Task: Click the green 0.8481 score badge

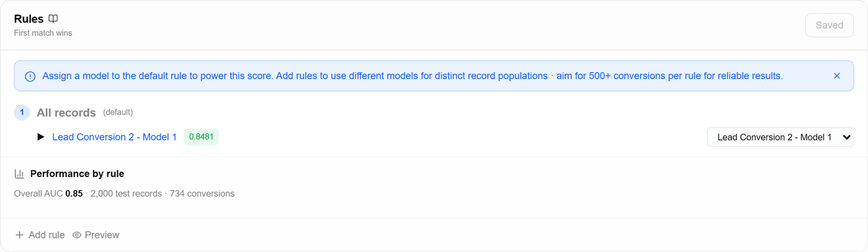Action: [201, 137]
